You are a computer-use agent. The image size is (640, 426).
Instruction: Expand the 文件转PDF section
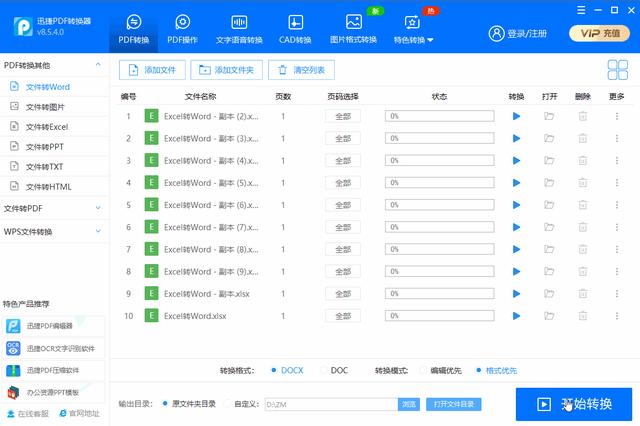[98, 208]
